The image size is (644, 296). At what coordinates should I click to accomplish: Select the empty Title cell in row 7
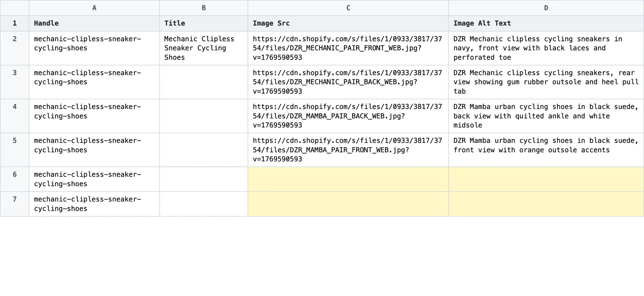click(204, 204)
